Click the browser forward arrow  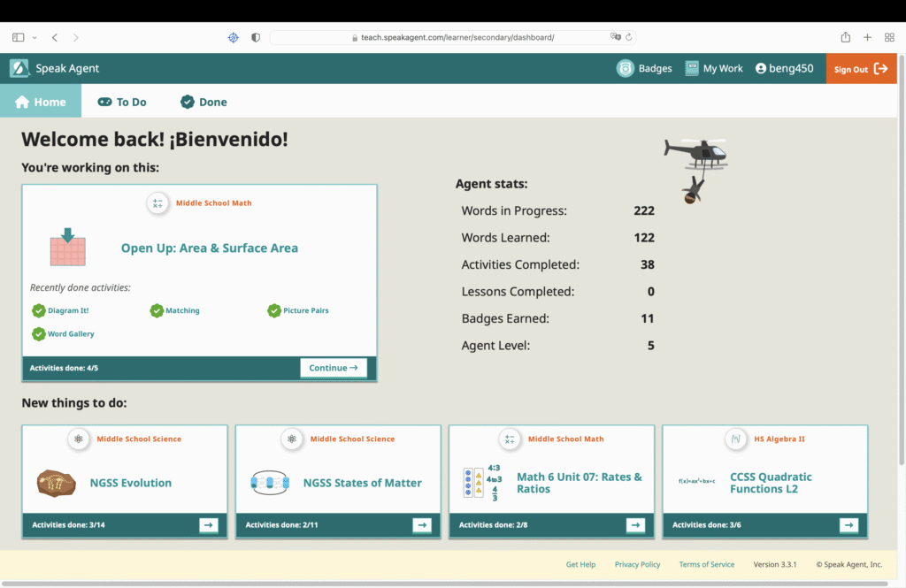76,37
